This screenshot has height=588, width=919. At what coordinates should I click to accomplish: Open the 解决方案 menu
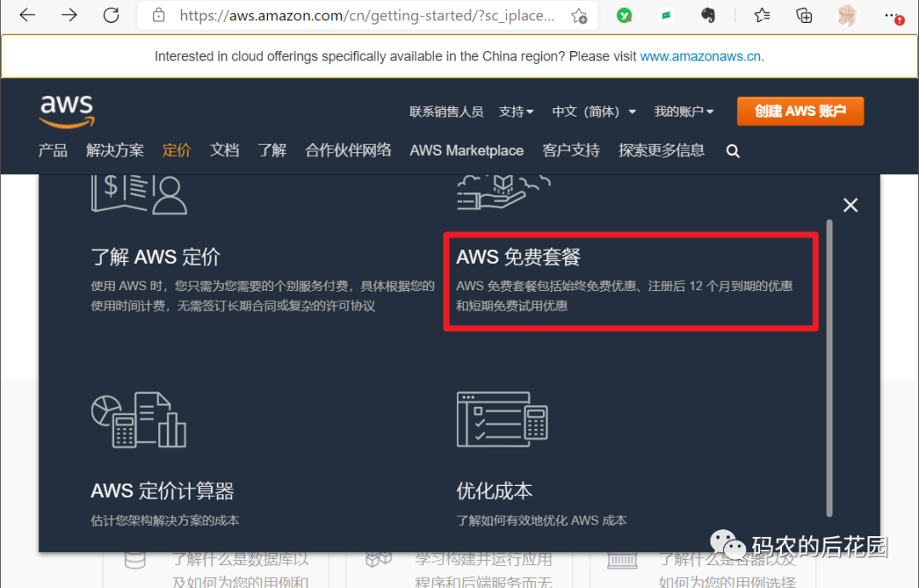115,151
